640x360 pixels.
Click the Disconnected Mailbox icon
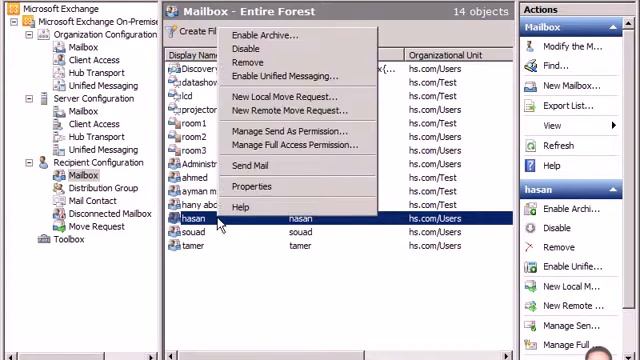click(59, 213)
